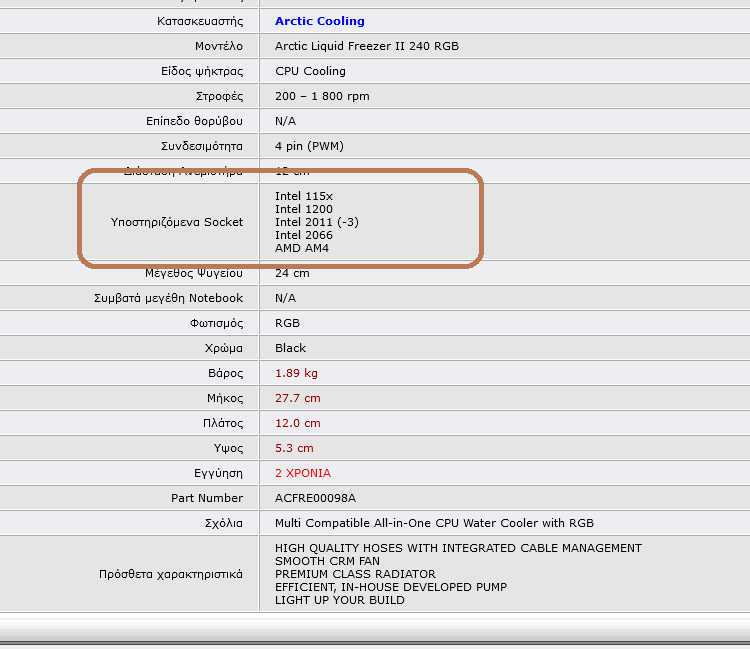750x649 pixels.
Task: Select the 2 ΧΡΟΝΙΑ warranty value
Action: tap(303, 473)
